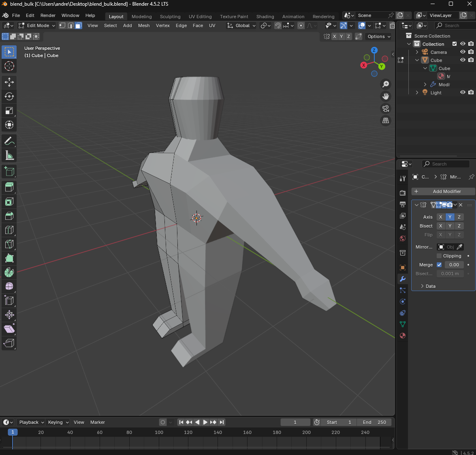The width and height of the screenshot is (476, 455).
Task: Disable the Merge checkbox
Action: click(439, 264)
